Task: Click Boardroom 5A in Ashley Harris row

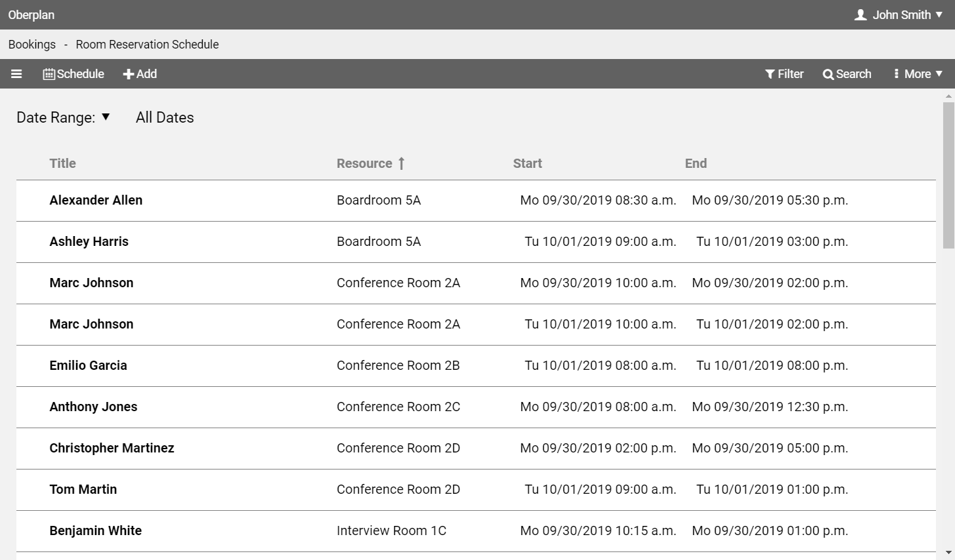Action: tap(378, 241)
